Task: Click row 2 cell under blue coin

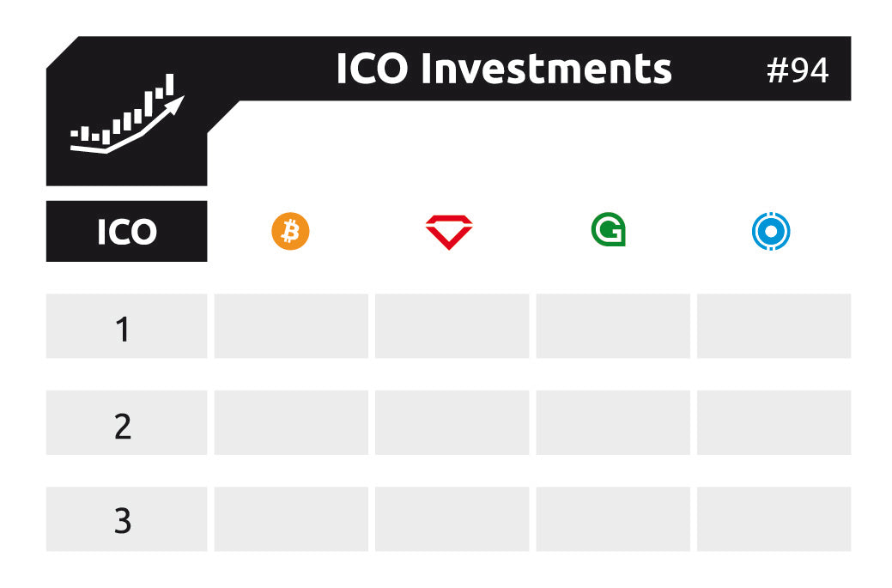Action: pyautogui.click(x=774, y=423)
